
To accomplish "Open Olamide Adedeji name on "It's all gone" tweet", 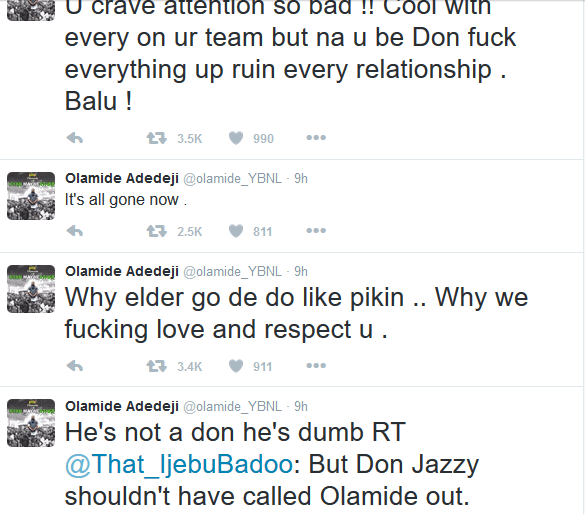I will click(x=122, y=178).
